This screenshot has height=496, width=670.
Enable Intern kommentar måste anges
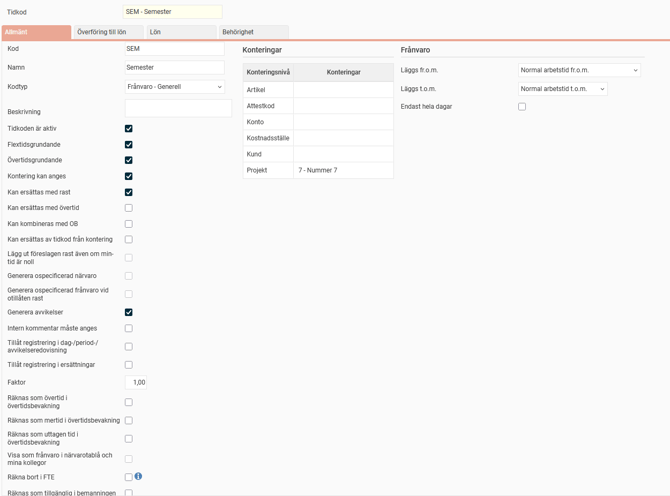click(x=128, y=328)
